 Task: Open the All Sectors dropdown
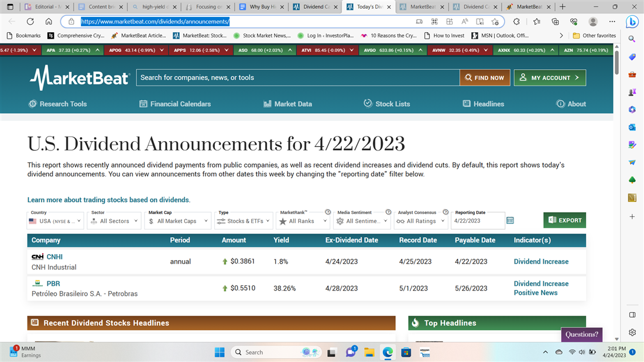coord(114,221)
